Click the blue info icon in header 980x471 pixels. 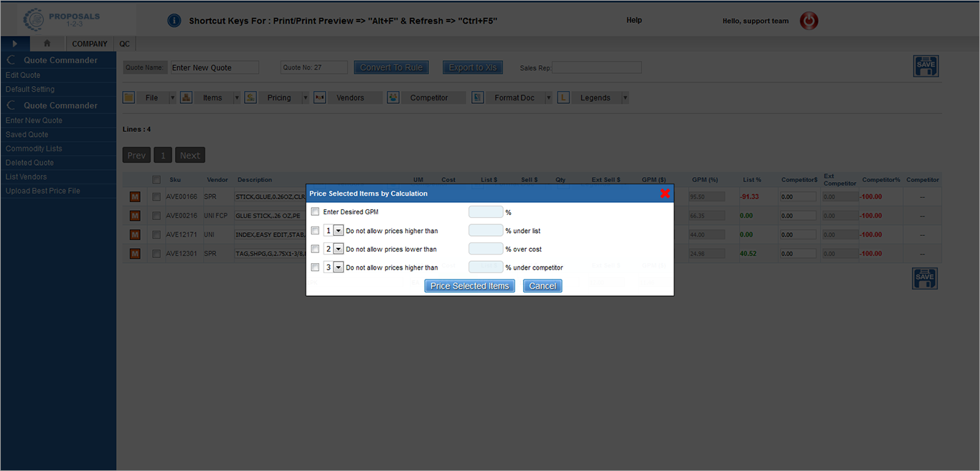point(174,21)
